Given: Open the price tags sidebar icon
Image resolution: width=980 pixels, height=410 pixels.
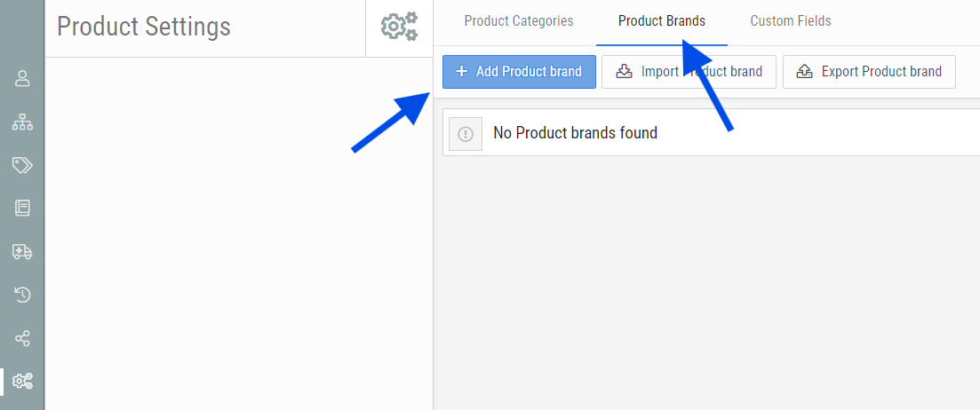Looking at the screenshot, I should pyautogui.click(x=22, y=165).
